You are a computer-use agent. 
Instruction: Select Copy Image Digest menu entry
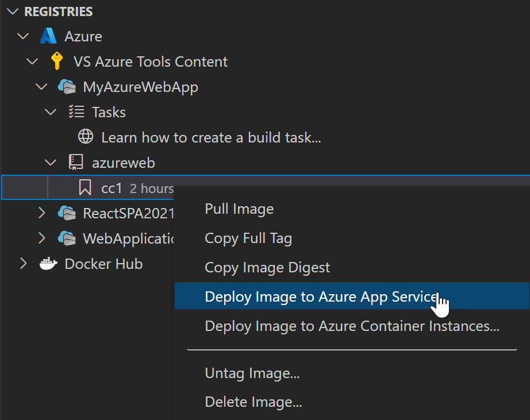tap(352, 268)
